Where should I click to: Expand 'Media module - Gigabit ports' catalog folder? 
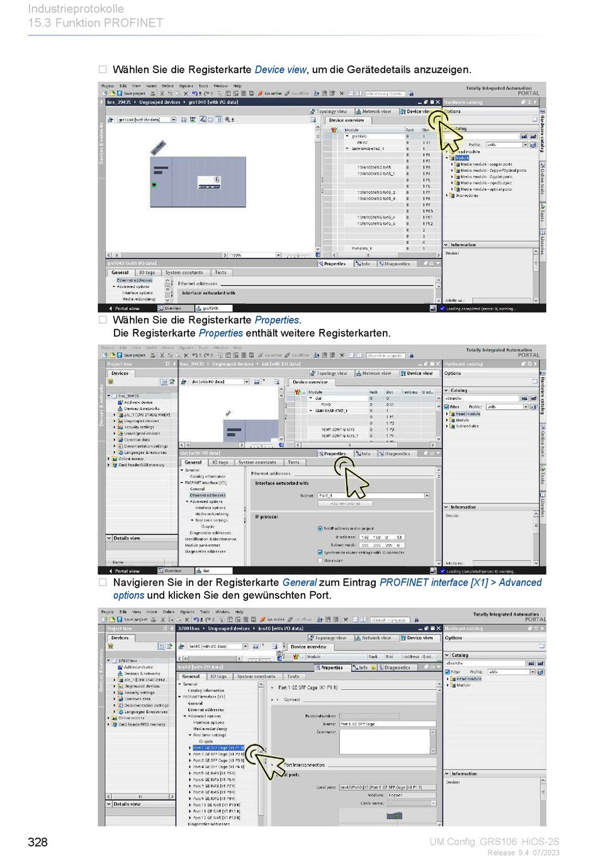point(453,176)
